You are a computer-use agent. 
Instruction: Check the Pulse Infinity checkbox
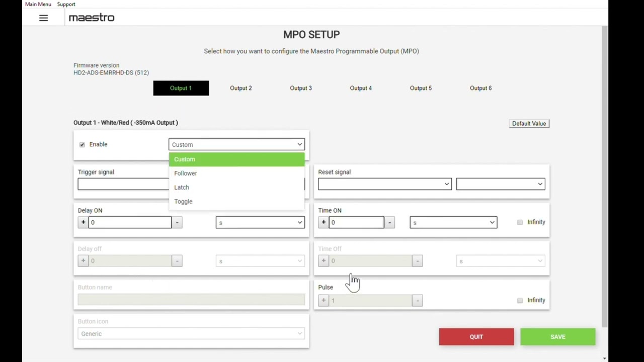click(x=520, y=300)
